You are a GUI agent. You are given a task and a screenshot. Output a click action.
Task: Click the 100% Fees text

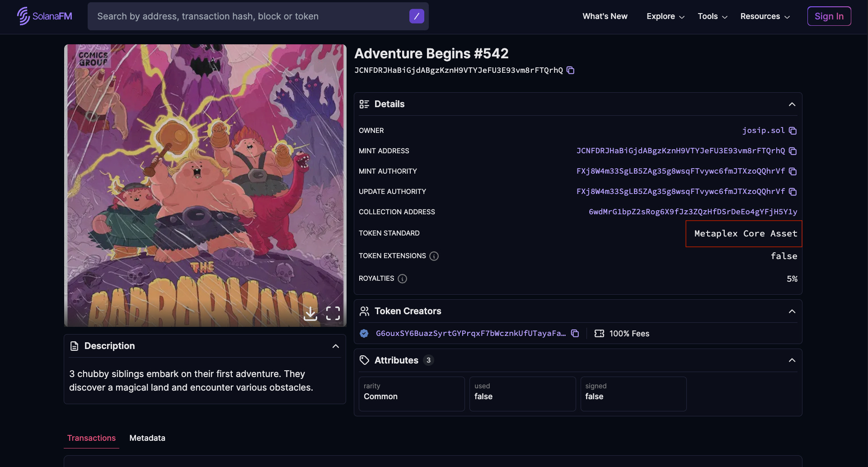(629, 334)
